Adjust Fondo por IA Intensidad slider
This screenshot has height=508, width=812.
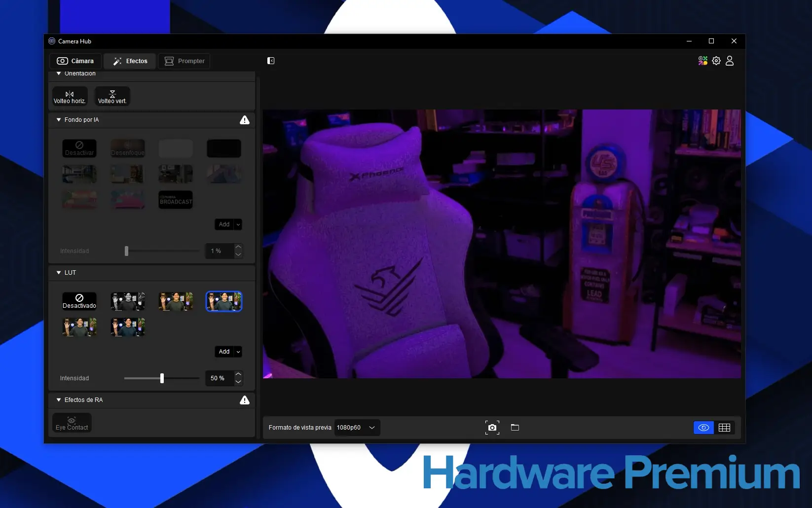click(127, 251)
